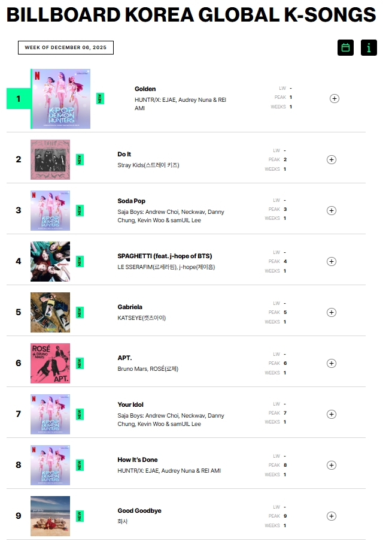Click plus icon for How It's Done

tap(332, 465)
